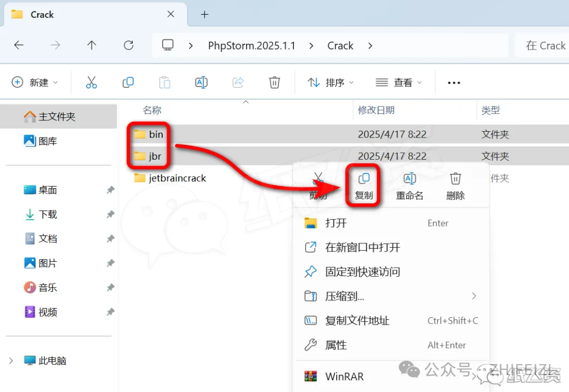Select the Crack window tab
This screenshot has width=569, height=392.
(x=95, y=15)
